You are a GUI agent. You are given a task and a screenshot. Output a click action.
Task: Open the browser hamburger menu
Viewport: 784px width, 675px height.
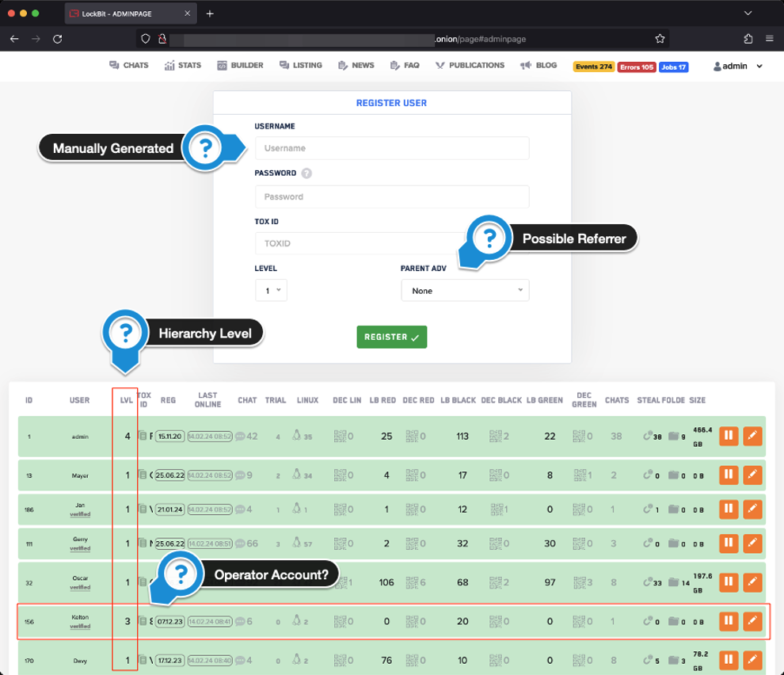click(x=769, y=38)
